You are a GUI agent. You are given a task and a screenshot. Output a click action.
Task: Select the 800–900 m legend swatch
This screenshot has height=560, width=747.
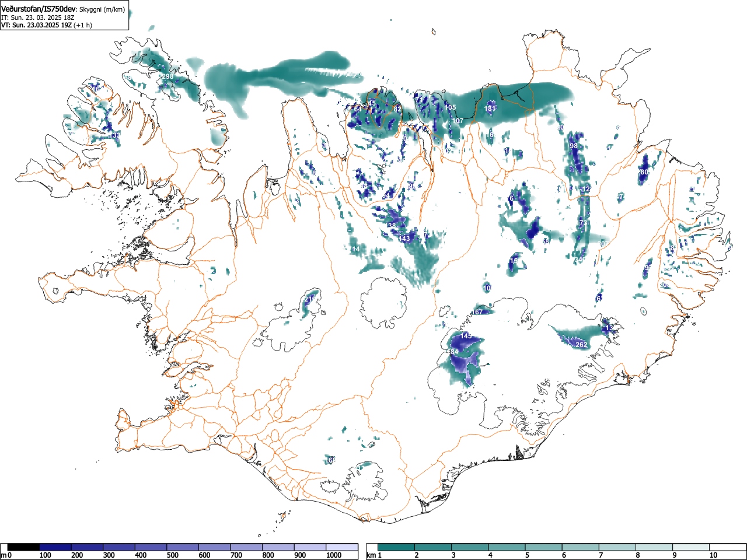point(278,547)
